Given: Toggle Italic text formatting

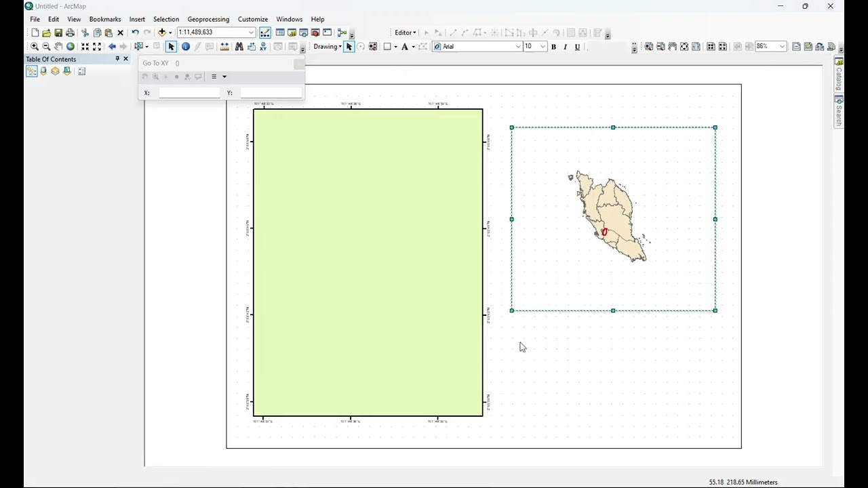Looking at the screenshot, I should coord(565,47).
